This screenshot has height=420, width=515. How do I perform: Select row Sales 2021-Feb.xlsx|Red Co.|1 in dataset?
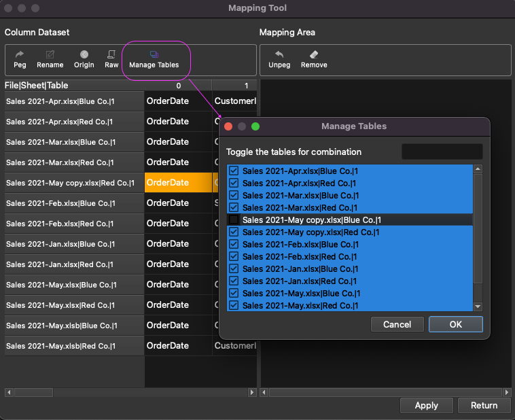point(74,224)
